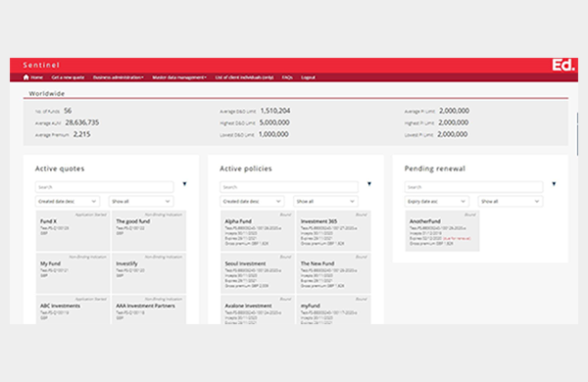Open the Fund X quote card
Image resolution: width=588 pixels, height=382 pixels.
coord(73,230)
